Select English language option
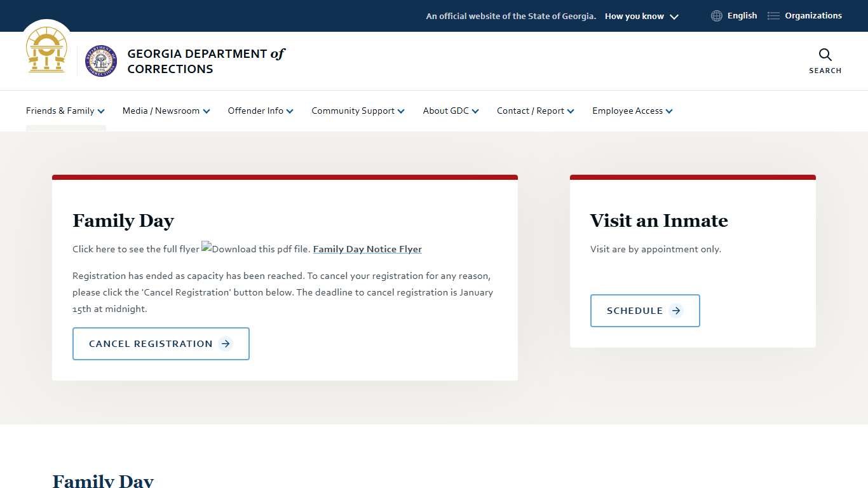The width and height of the screenshot is (868, 488). point(742,16)
